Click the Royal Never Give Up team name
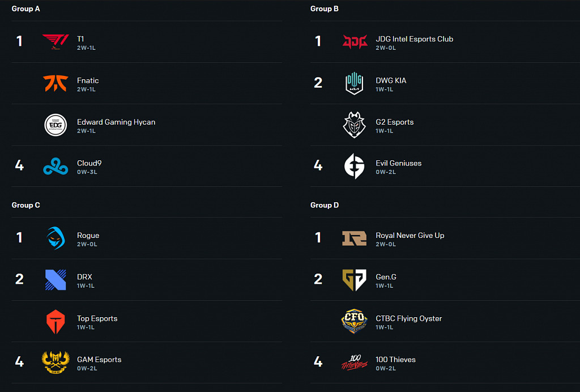Screen dimensions: 580x392 coord(410,236)
